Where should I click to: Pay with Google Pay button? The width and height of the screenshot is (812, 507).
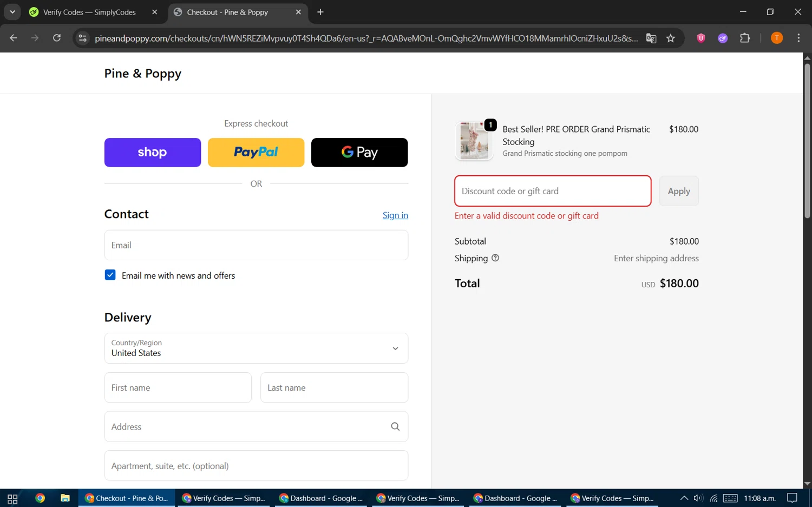[359, 153]
